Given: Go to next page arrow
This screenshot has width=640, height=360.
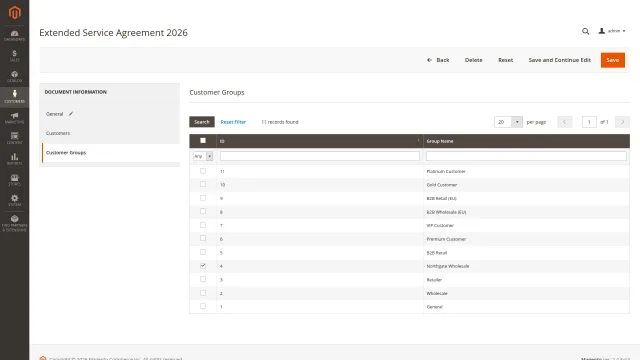Looking at the screenshot, I should (x=622, y=122).
